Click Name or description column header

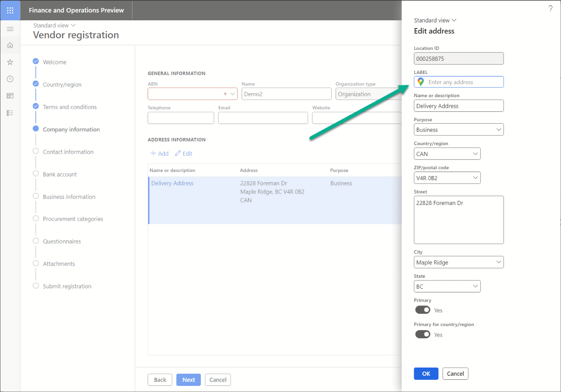[x=172, y=170]
